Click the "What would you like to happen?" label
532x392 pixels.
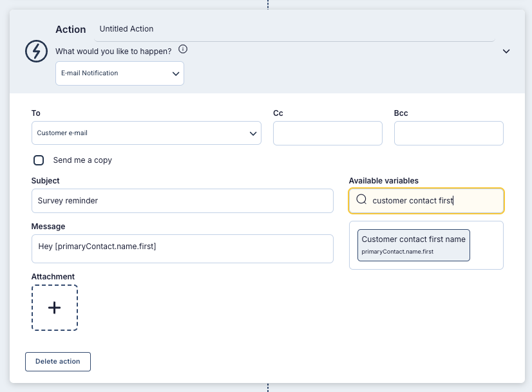point(113,51)
